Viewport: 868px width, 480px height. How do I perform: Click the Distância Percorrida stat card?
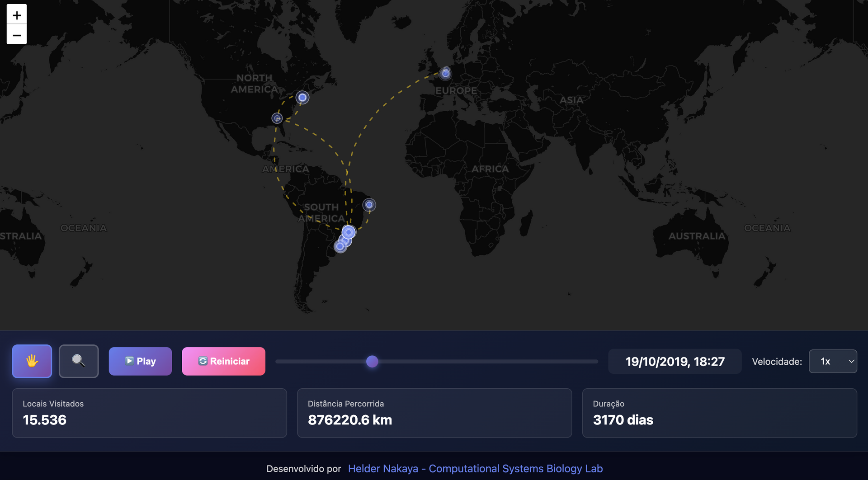pyautogui.click(x=434, y=413)
